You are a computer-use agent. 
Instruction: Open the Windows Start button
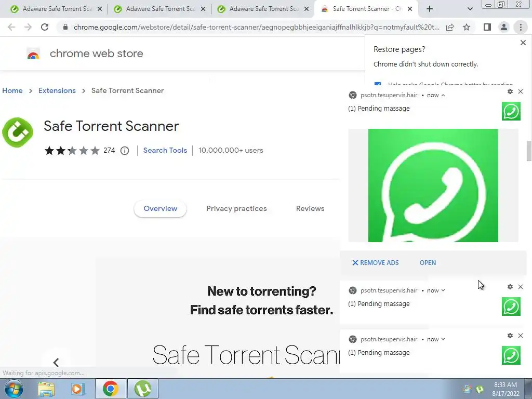click(x=13, y=389)
